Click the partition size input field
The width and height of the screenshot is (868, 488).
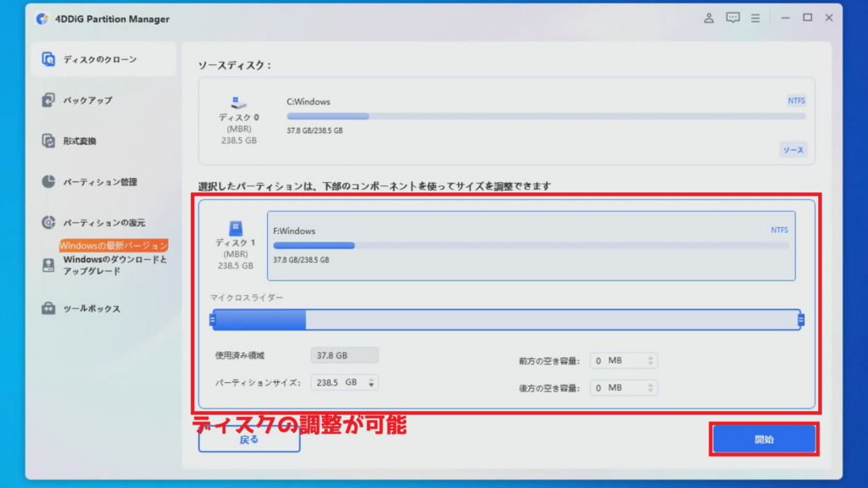[335, 383]
